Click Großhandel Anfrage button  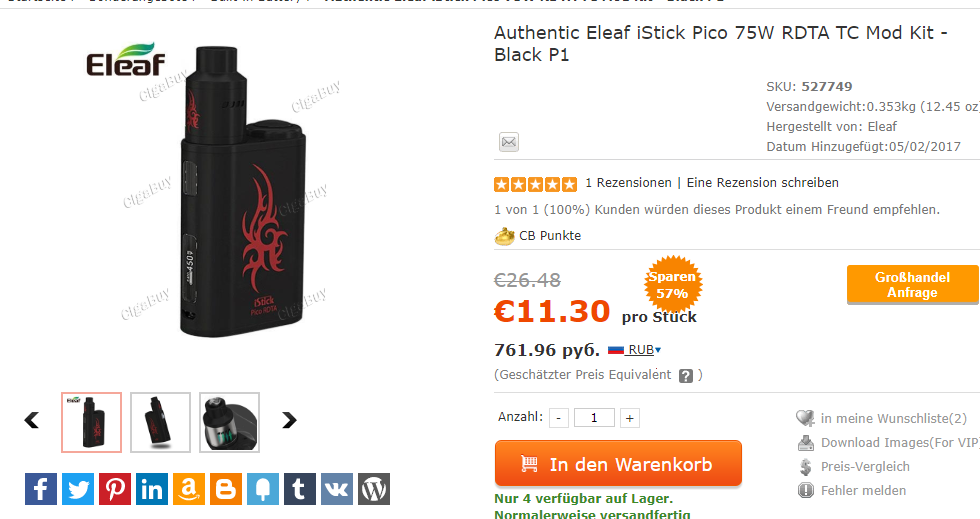point(912,285)
